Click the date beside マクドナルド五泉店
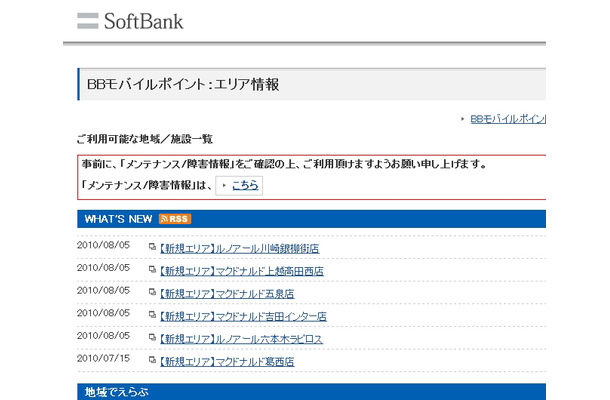Viewport: 610px width, 400px height. (x=103, y=290)
